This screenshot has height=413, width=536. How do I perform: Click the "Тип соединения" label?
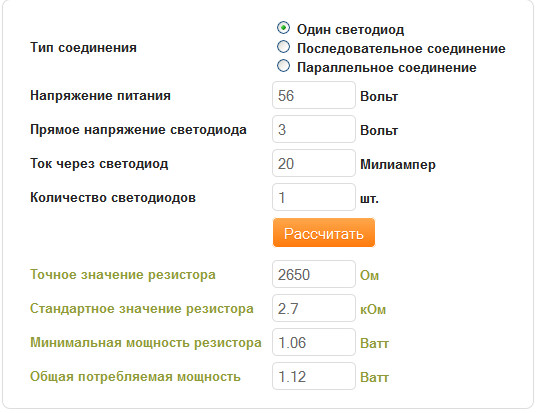pos(83,48)
